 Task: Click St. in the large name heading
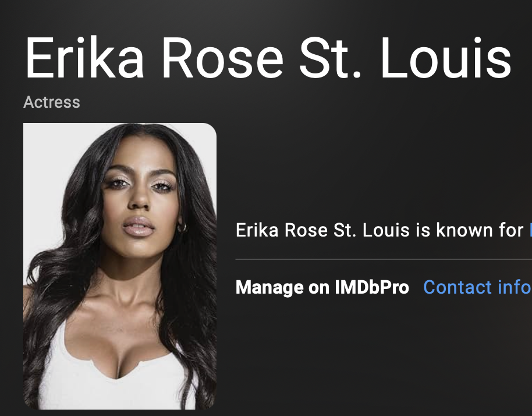click(330, 58)
